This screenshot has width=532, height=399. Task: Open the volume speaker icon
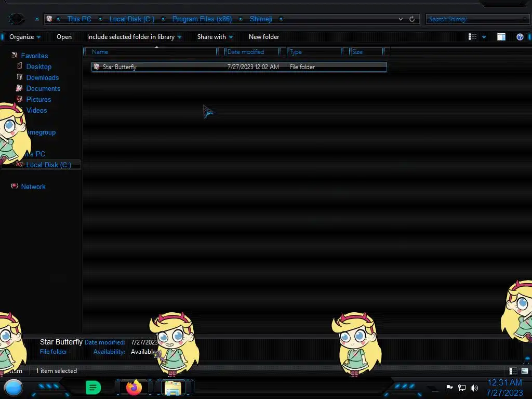pos(474,388)
